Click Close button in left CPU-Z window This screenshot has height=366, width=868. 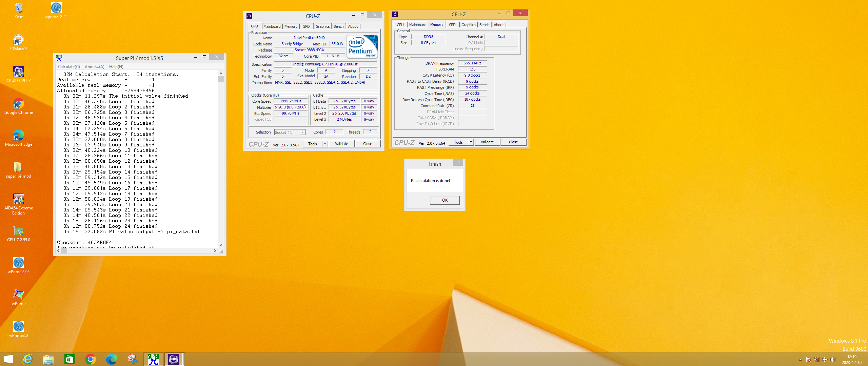pyautogui.click(x=368, y=144)
